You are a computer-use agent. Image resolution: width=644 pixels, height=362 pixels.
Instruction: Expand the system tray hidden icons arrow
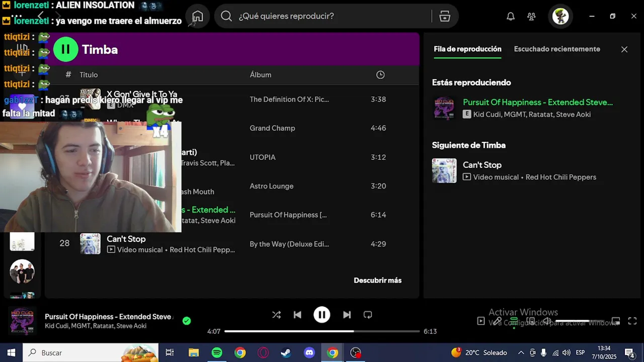(521, 353)
